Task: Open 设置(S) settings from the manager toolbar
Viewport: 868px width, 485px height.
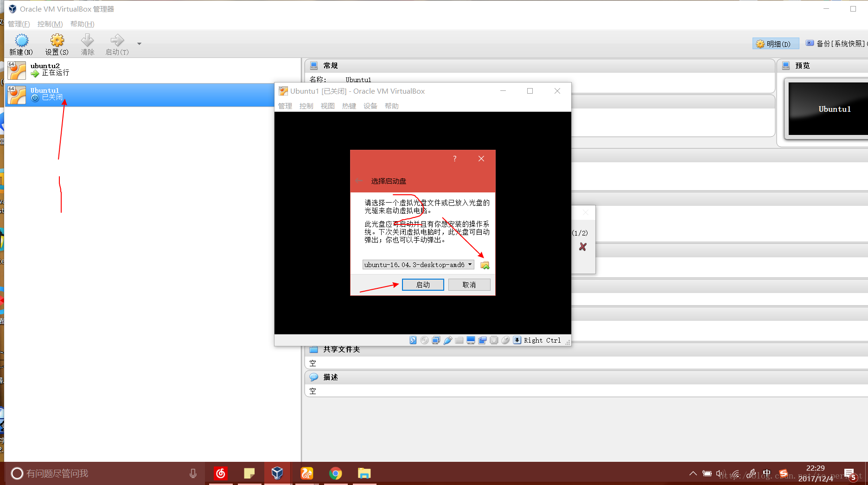Action: tap(57, 45)
